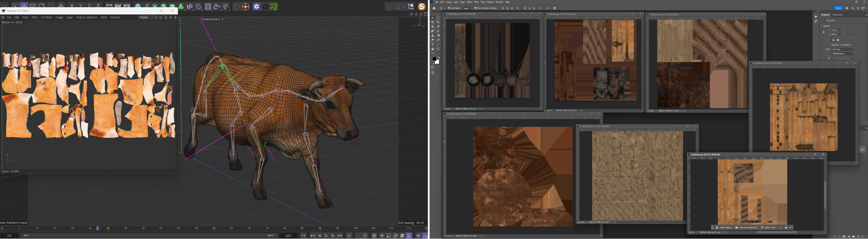Open the UV Mesh menu
Viewport: 868px width, 239px height.
[47, 17]
